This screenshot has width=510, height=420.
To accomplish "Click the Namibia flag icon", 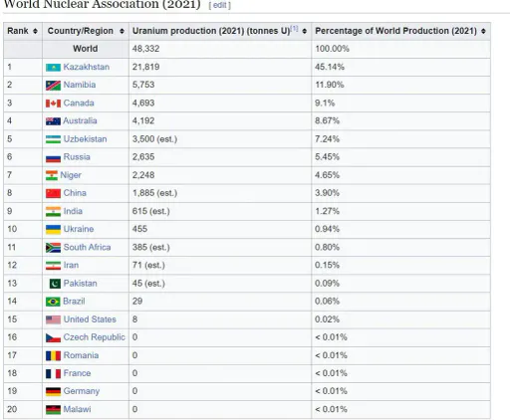I will [53, 86].
